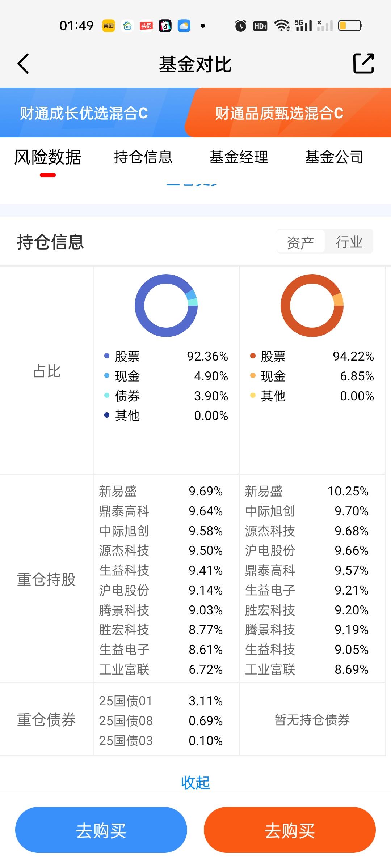This screenshot has width=391, height=868.
Task: Collapse holdings with 收起
Action: (195, 782)
